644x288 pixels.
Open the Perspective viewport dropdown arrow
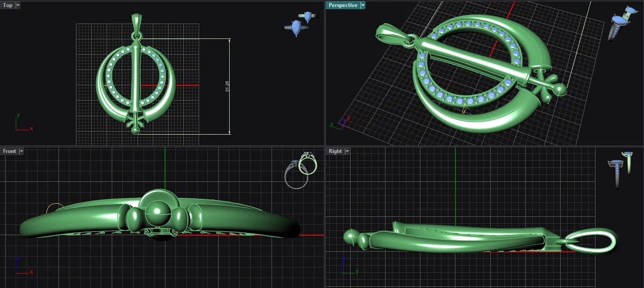[x=363, y=5]
